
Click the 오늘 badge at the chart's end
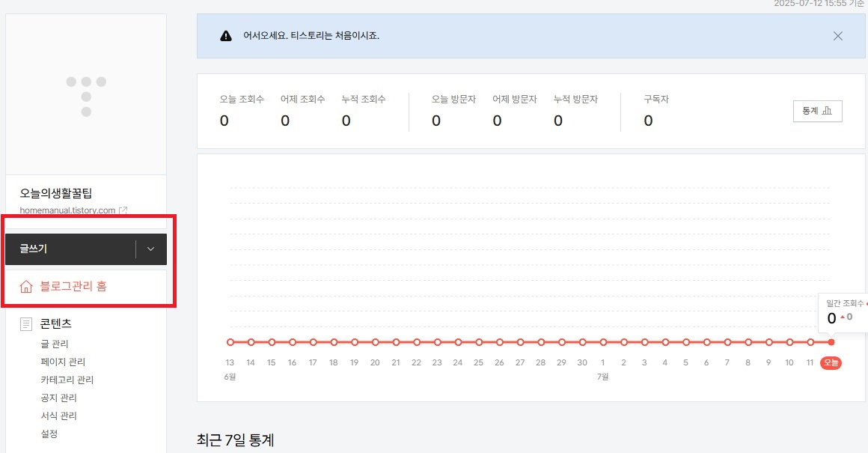(x=831, y=362)
